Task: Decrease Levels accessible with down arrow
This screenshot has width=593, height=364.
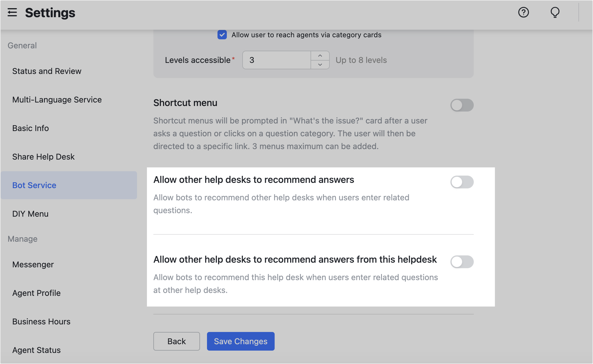Action: (320, 65)
